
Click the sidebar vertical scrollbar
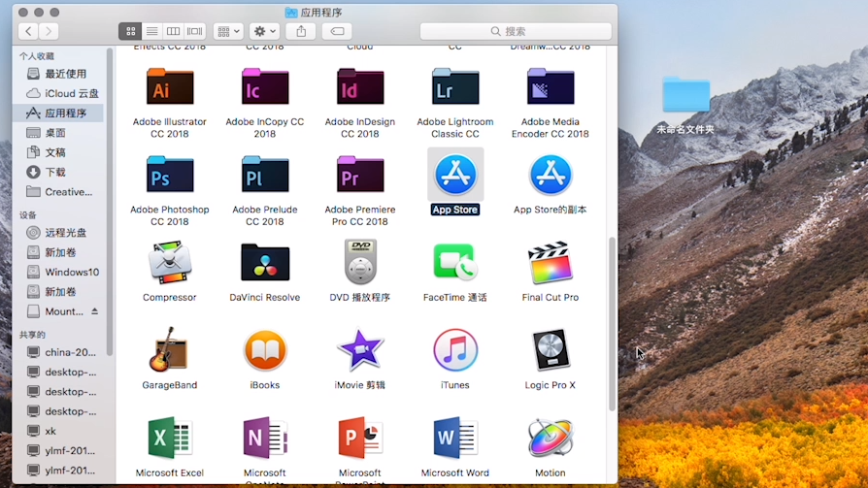pyautogui.click(x=109, y=202)
